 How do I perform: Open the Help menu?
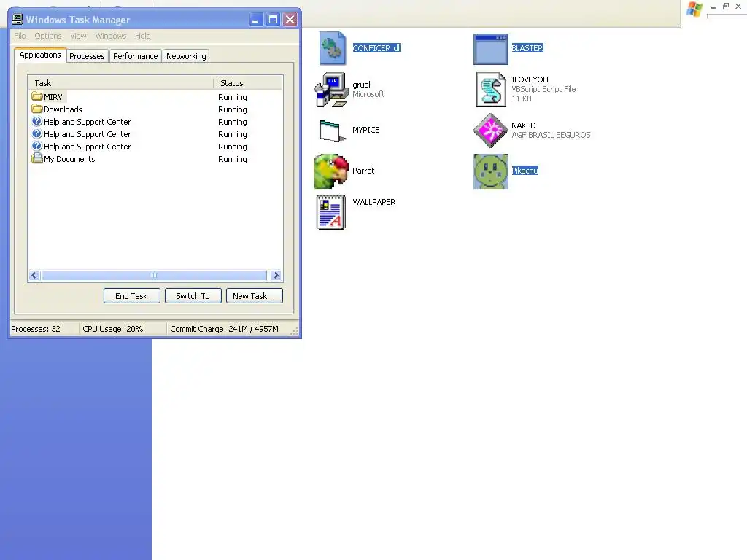(x=142, y=36)
